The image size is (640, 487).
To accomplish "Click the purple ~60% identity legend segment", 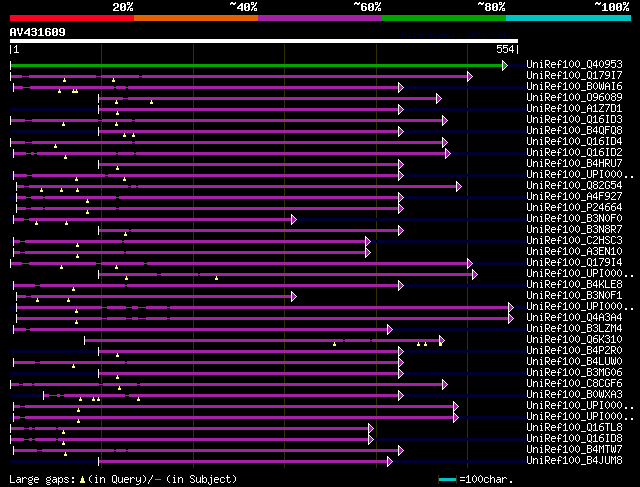I will pos(320,18).
